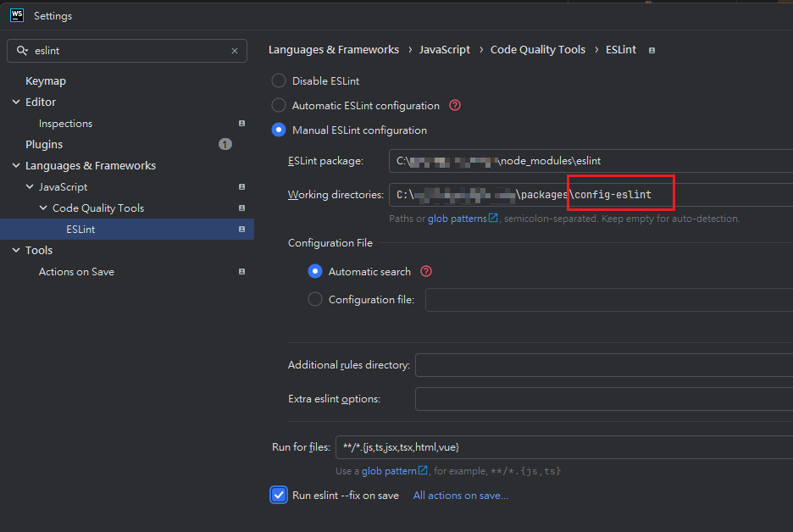This screenshot has width=793, height=532.
Task: Open the glob patterns help link
Action: [x=463, y=219]
